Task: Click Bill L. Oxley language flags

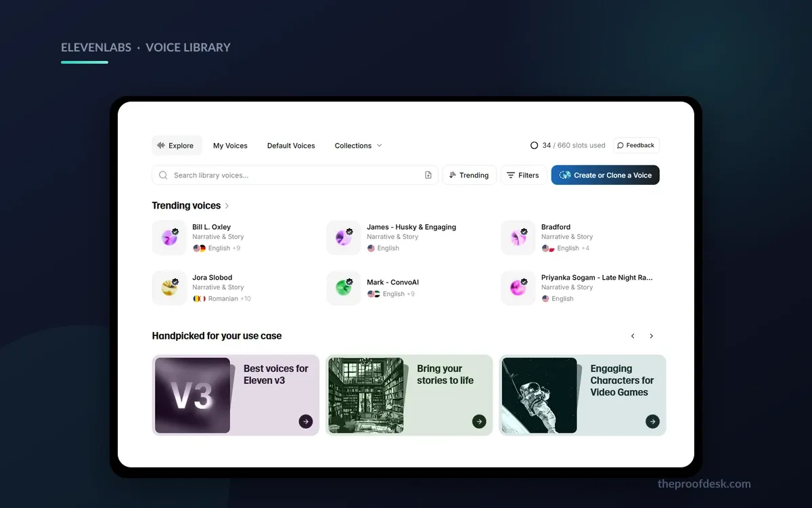Action: pos(199,249)
